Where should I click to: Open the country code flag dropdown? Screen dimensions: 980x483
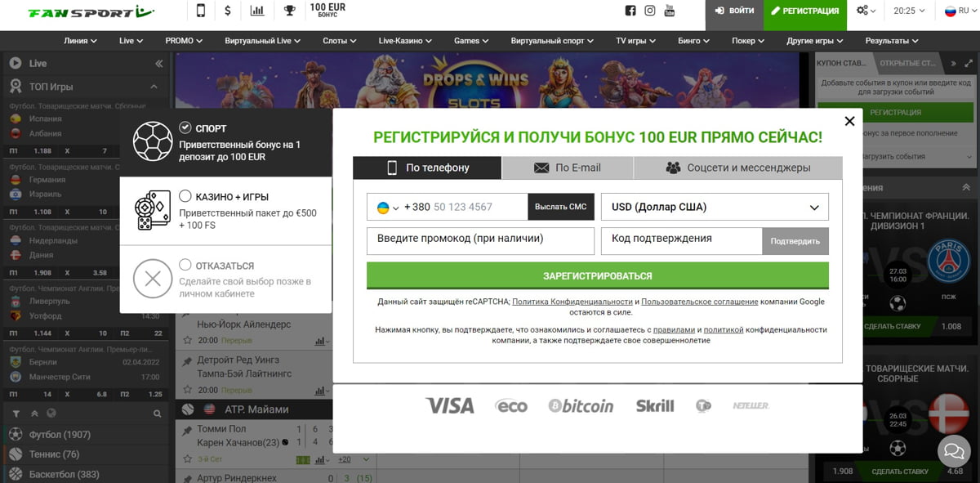tap(387, 208)
